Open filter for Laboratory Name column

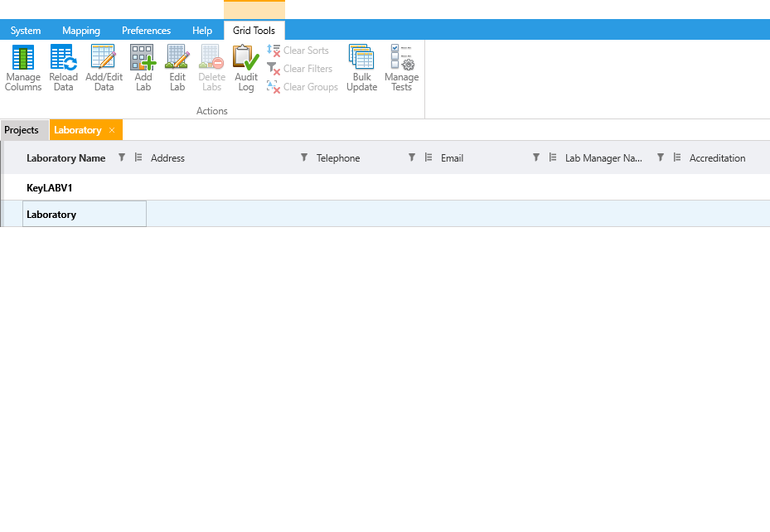tap(121, 157)
